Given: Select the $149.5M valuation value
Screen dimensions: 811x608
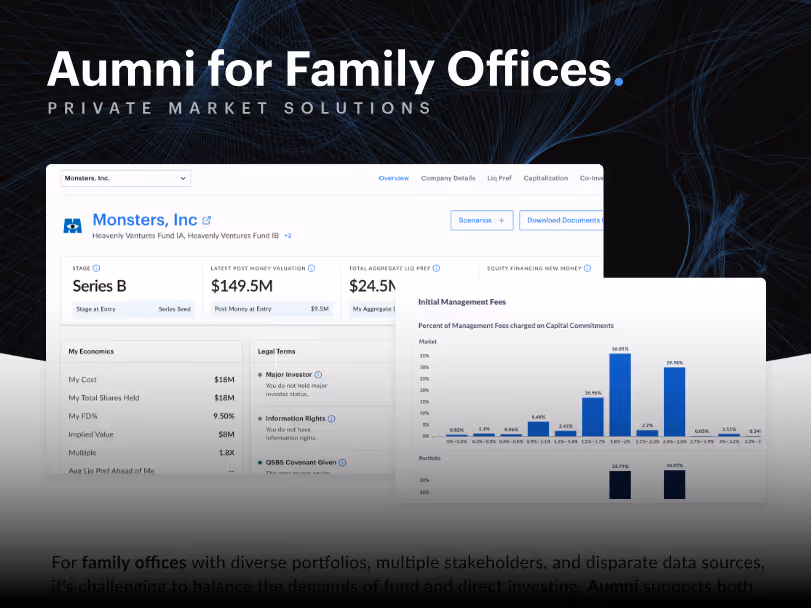Looking at the screenshot, I should point(242,286).
